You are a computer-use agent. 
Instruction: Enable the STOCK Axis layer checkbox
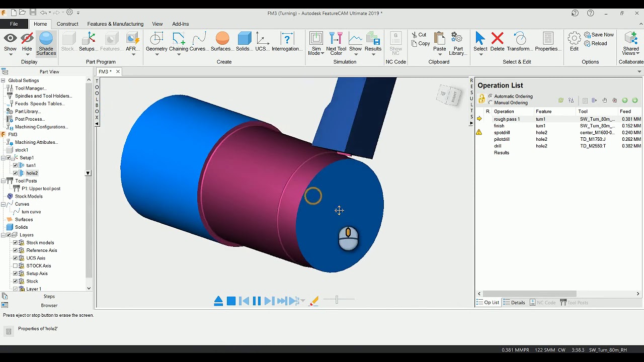pos(15,266)
